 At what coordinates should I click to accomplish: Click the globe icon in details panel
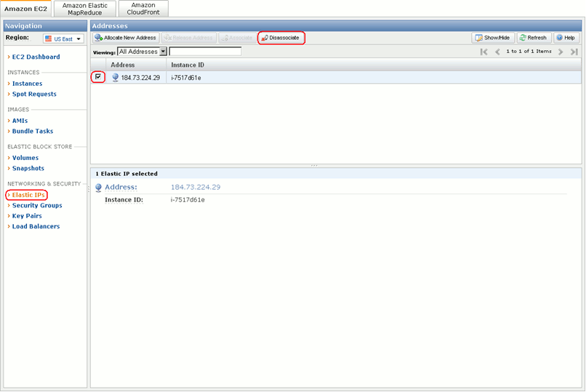coord(98,188)
